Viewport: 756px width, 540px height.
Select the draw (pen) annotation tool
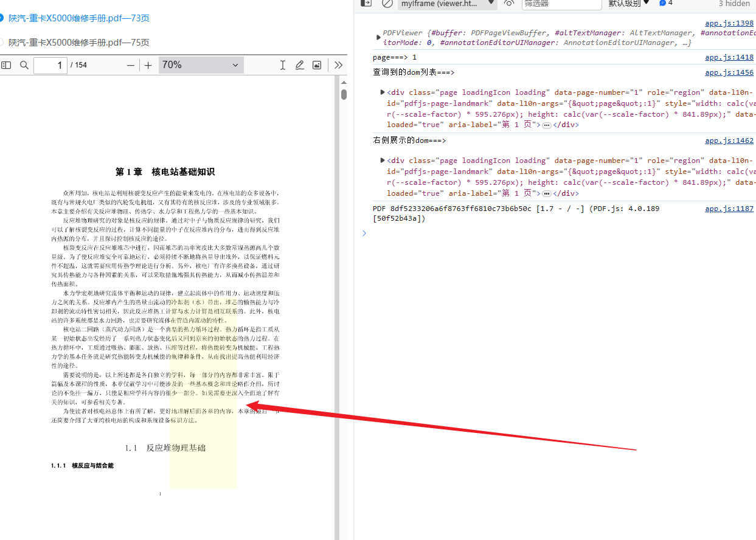[x=300, y=65]
